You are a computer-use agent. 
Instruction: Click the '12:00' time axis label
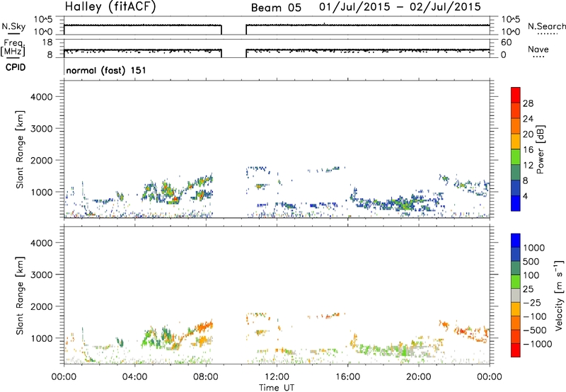click(x=277, y=377)
